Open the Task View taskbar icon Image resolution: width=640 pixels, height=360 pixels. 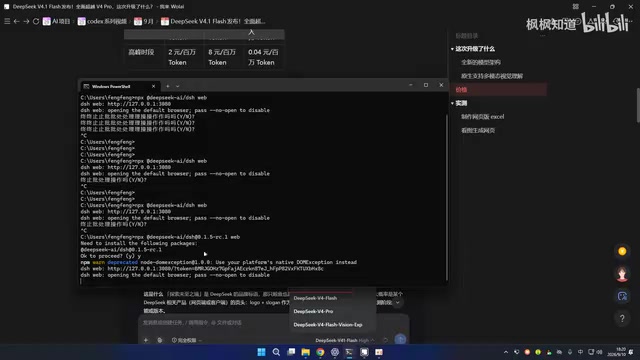tap(291, 352)
